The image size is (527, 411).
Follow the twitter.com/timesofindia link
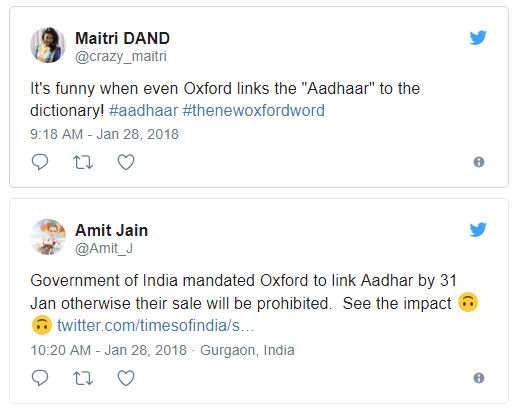[x=156, y=326]
